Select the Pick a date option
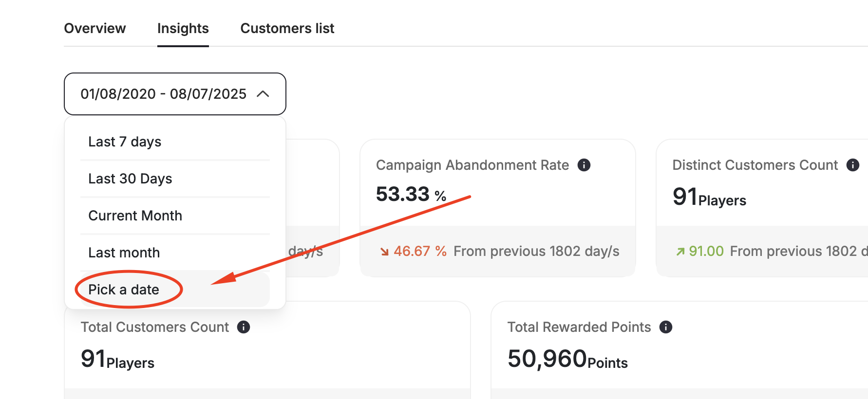 pos(124,290)
